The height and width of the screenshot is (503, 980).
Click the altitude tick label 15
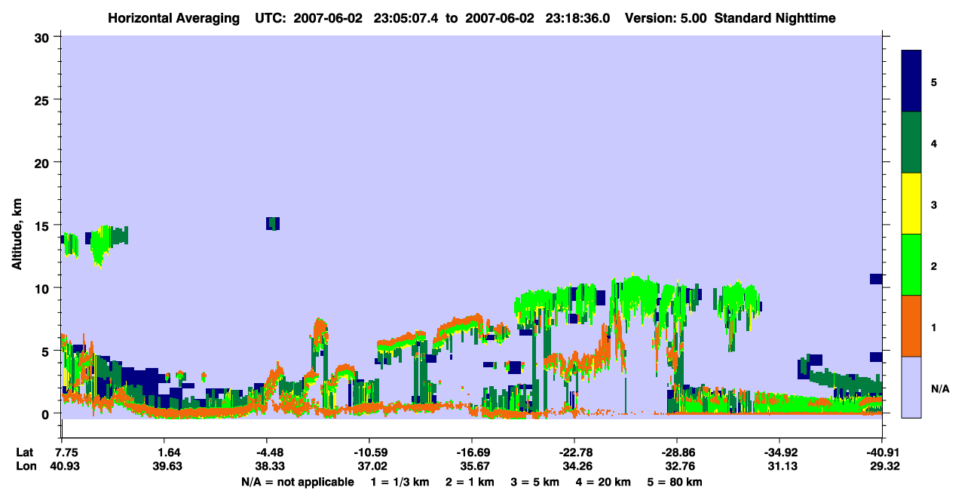44,225
